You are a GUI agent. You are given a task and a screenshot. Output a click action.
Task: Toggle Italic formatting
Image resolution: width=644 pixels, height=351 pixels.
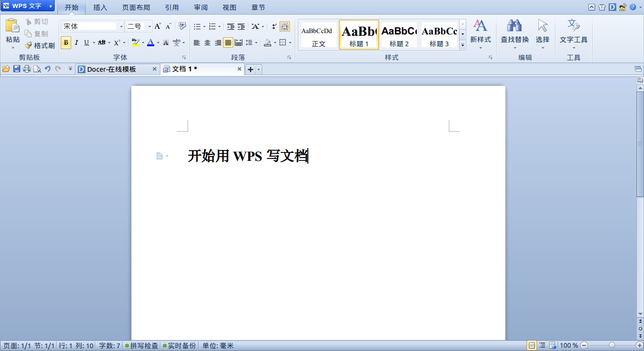[76, 43]
